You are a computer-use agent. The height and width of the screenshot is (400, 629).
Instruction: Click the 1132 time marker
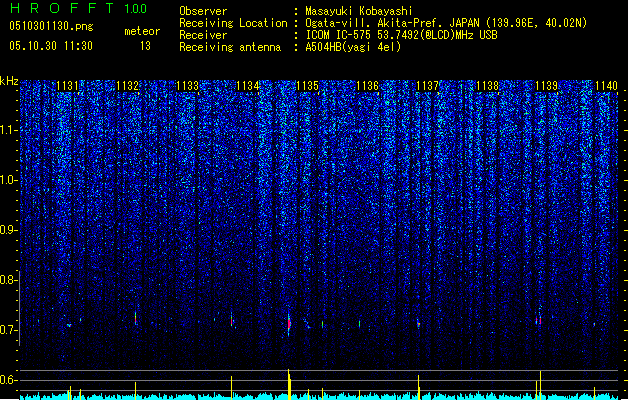[x=128, y=85]
